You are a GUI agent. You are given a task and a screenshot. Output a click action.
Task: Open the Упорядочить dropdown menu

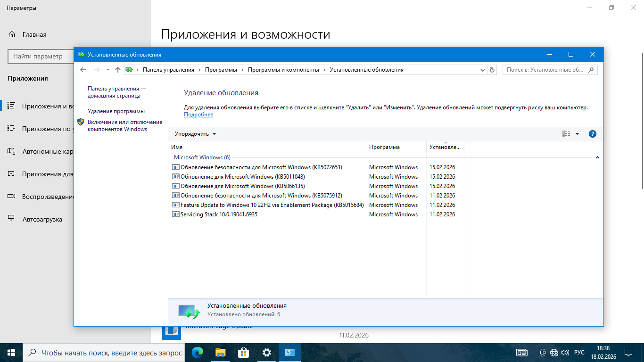coord(195,134)
